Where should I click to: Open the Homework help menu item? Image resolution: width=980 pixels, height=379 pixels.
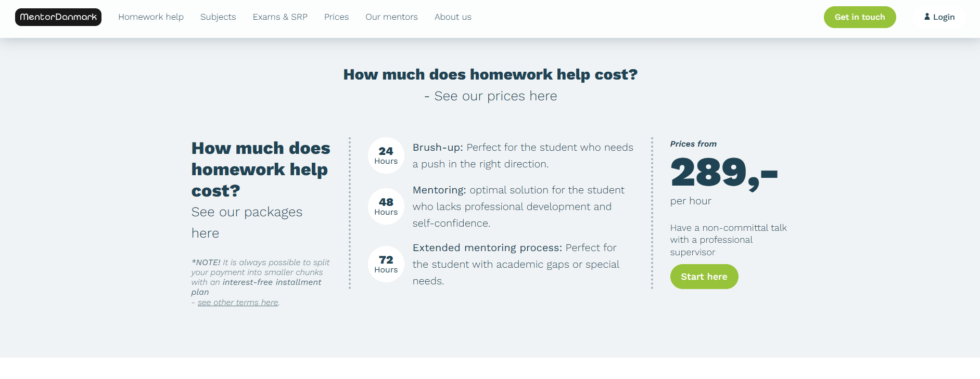click(x=151, y=17)
